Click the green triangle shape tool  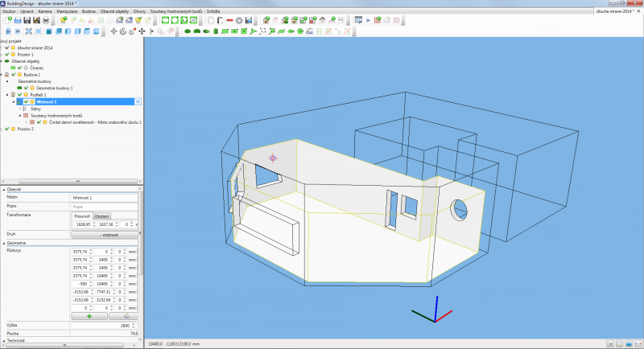coord(252,31)
